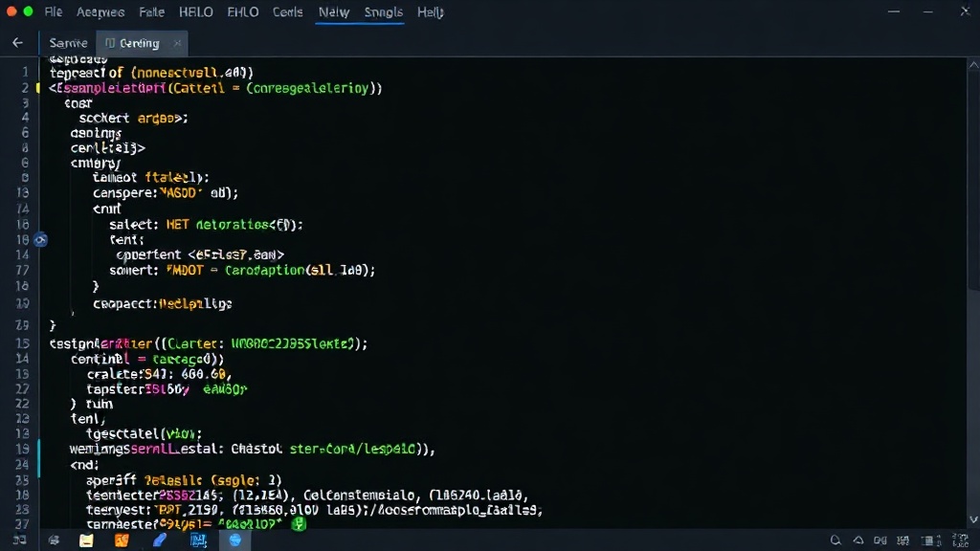
Task: Open the Sngls menu
Action: pyautogui.click(x=383, y=11)
